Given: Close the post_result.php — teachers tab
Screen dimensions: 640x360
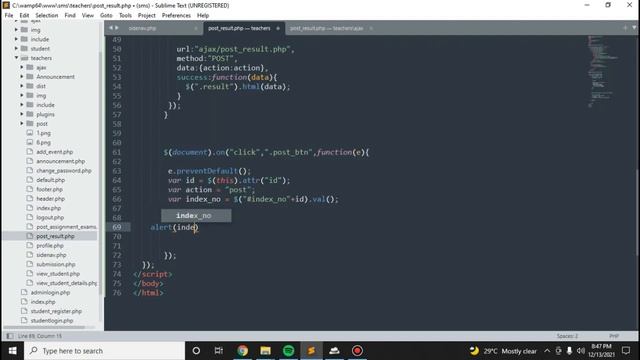Looking at the screenshot, I should 278,28.
